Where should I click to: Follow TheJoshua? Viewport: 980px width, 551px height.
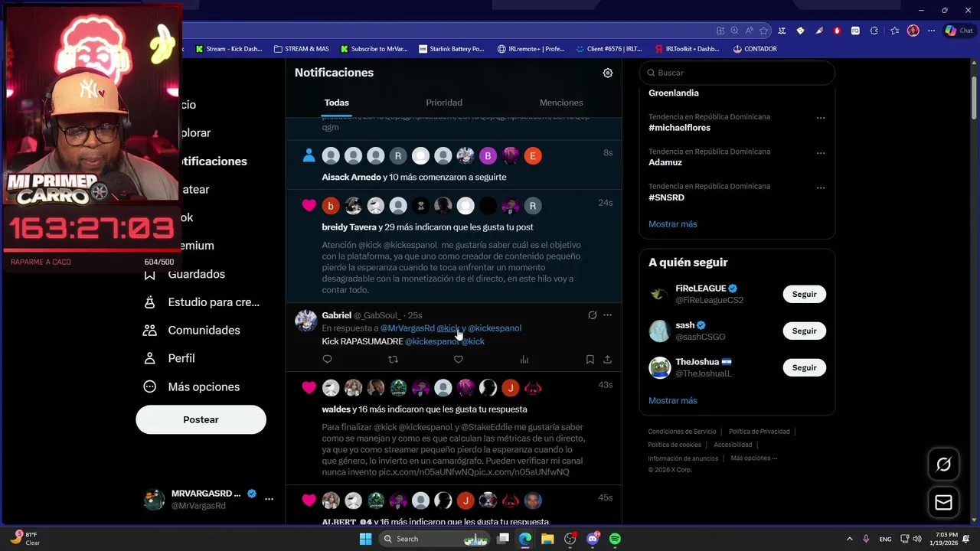coord(804,367)
